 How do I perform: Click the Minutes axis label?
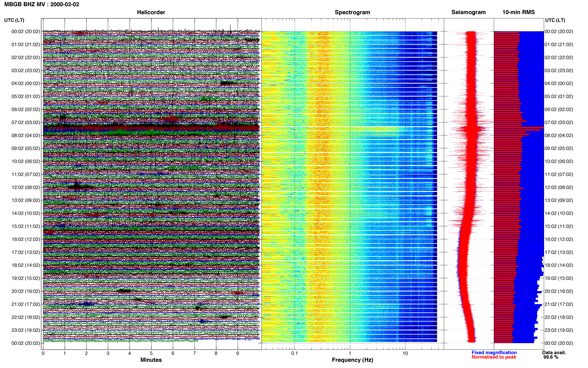[x=151, y=360]
